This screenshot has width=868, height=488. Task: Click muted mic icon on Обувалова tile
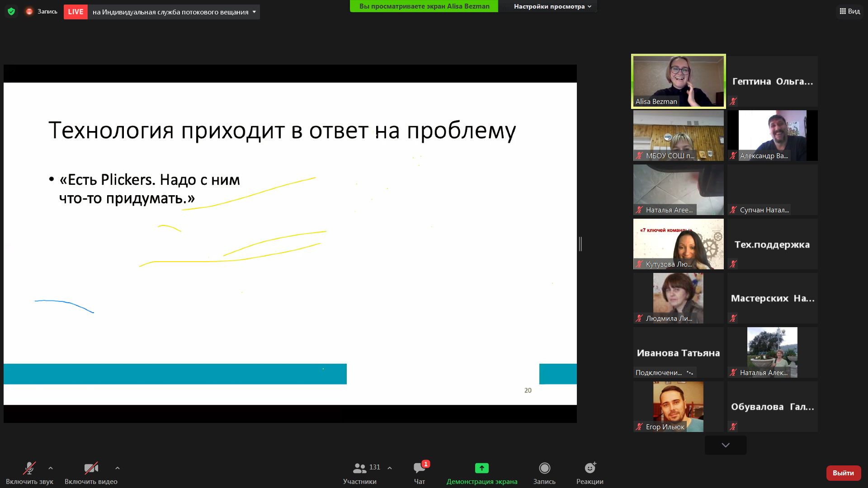[x=733, y=427]
